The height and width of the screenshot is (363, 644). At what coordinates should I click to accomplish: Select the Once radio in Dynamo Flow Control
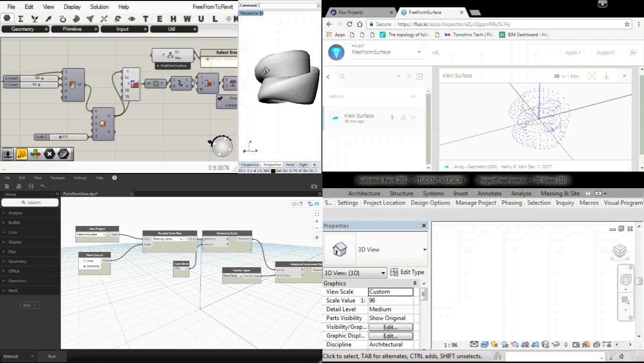(x=85, y=261)
